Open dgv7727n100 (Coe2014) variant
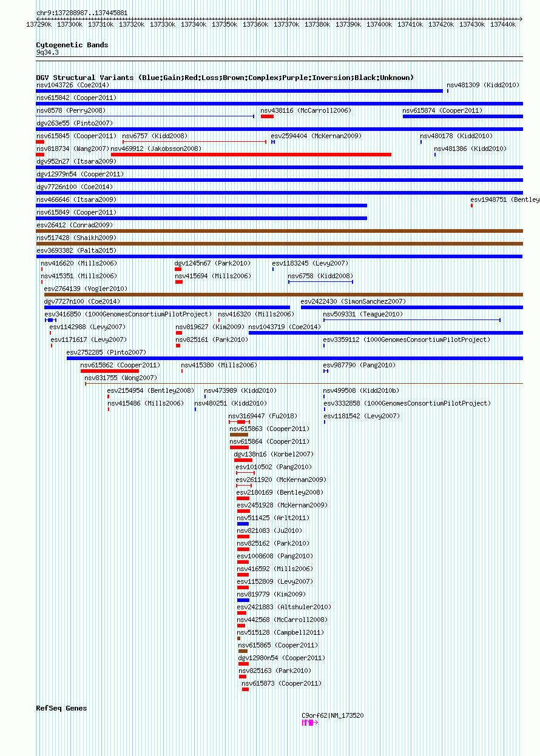The width and height of the screenshot is (540, 756). tap(82, 302)
